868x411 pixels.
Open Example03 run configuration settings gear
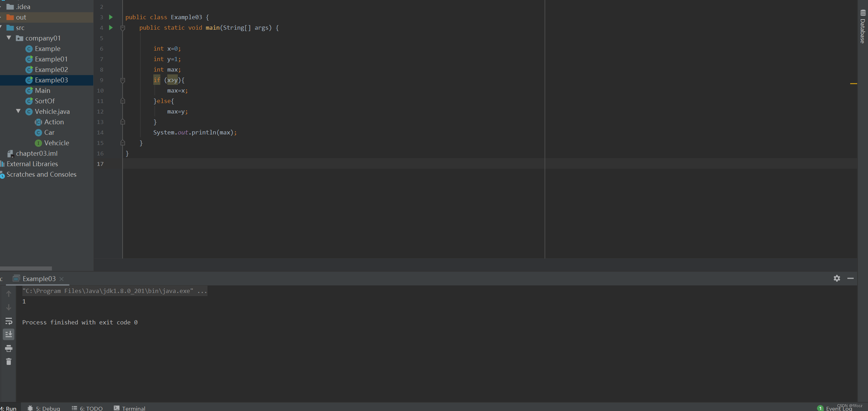click(837, 278)
